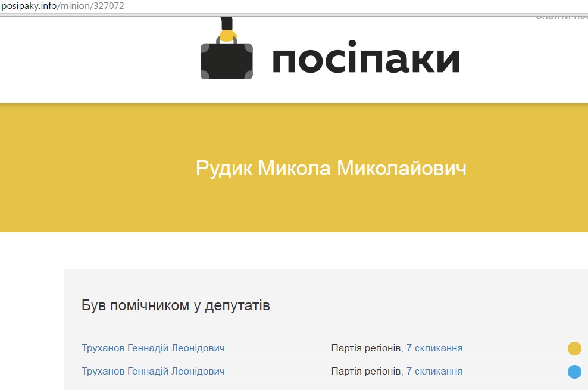
Task: Click the black briefcase logo icon
Action: tap(226, 61)
